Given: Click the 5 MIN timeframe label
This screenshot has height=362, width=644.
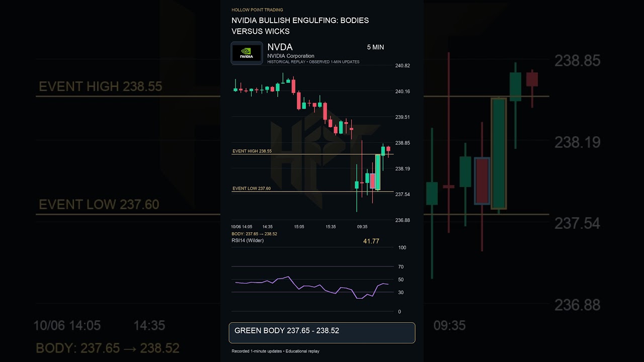Looking at the screenshot, I should coord(375,47).
